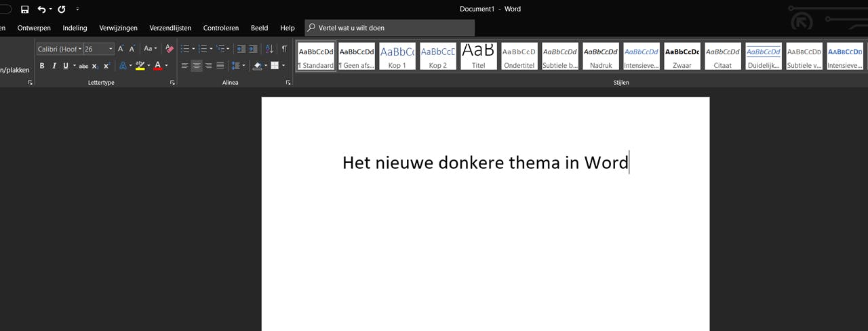Click the Text Effects blue A icon
Screen dimensions: 868x331
pos(123,66)
